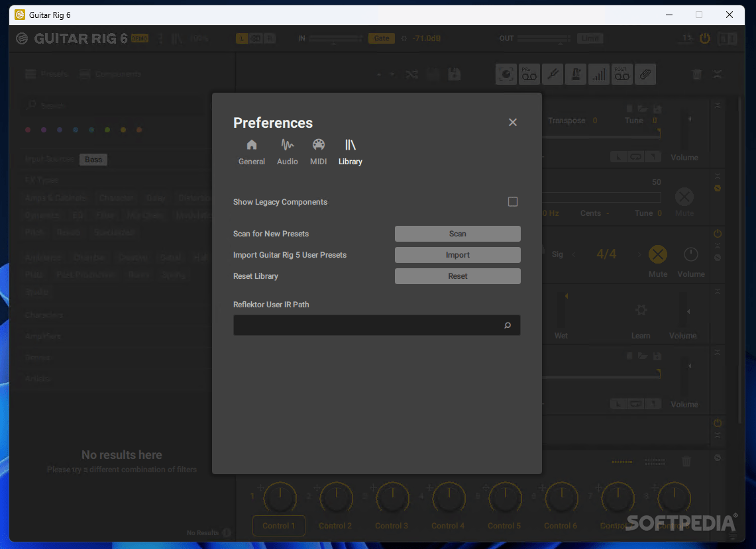
Task: Click the single-row macro layout icon
Action: (x=622, y=462)
